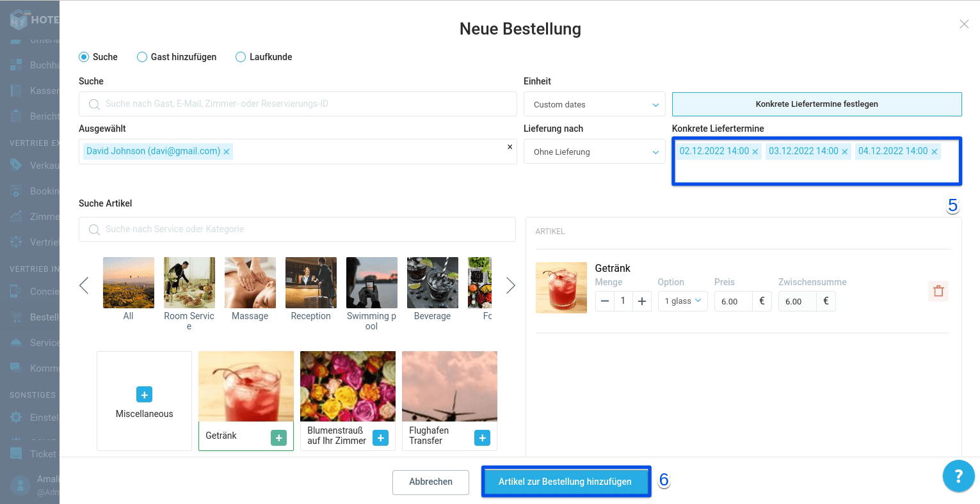Viewport: 980px width, 504px height.
Task: Click Artikel zur Bestellung hinzufügen button
Action: (565, 482)
